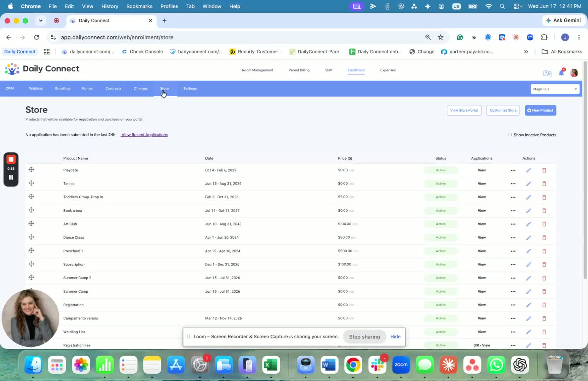This screenshot has height=381, width=588.
Task: View applications for Preschool 1
Action: tap(482, 251)
